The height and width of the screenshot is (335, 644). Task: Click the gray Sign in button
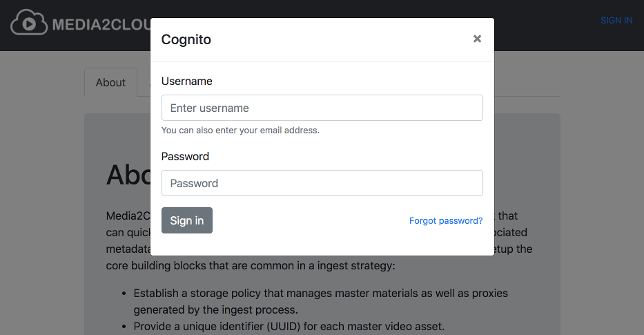187,220
